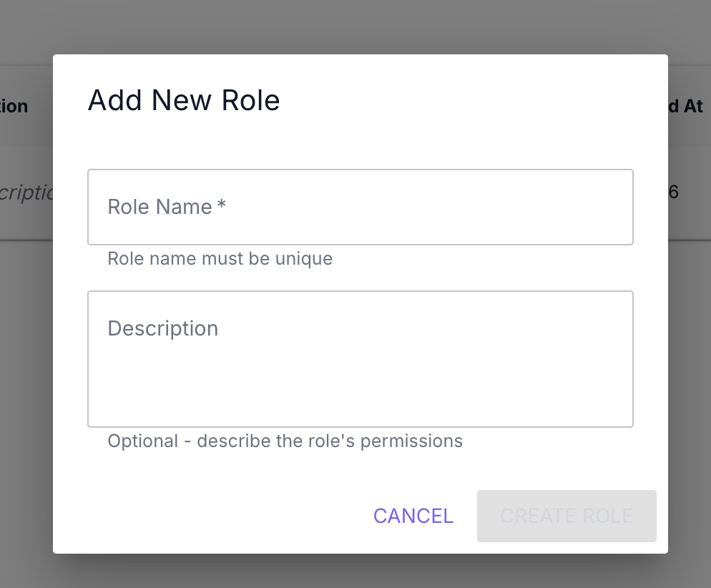Cancel creating the new role
Viewport: 711px width, 588px height.
pyautogui.click(x=413, y=516)
